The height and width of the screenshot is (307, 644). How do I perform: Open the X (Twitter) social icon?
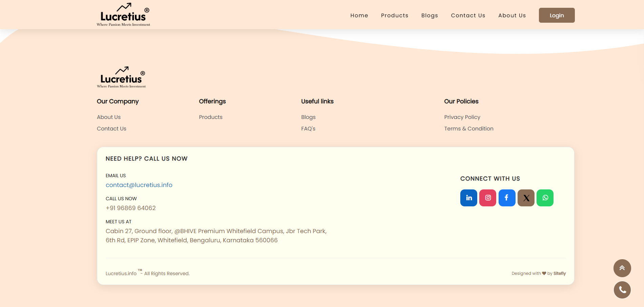coord(526,198)
